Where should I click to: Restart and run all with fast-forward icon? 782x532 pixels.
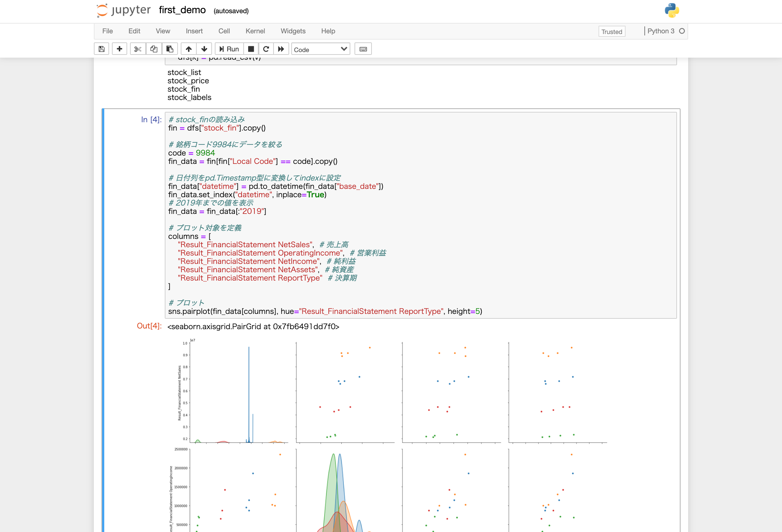pyautogui.click(x=281, y=49)
